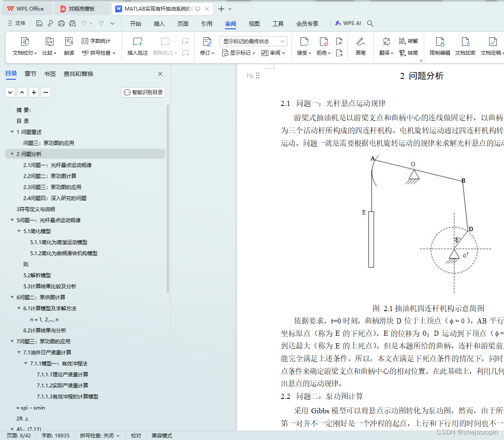This screenshot has height=440, width=504.
Task: Click the collapse up chevron button
Action: click(x=22, y=92)
